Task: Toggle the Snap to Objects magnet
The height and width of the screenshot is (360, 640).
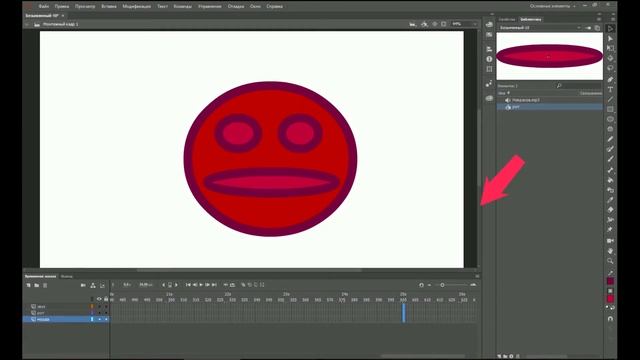Action: coord(611,318)
